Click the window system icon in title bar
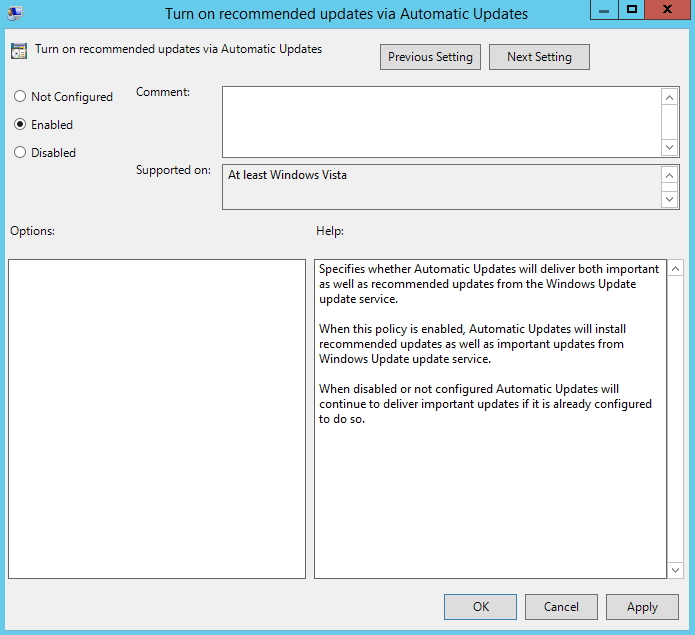Screen dimensions: 695x635 (x=15, y=13)
